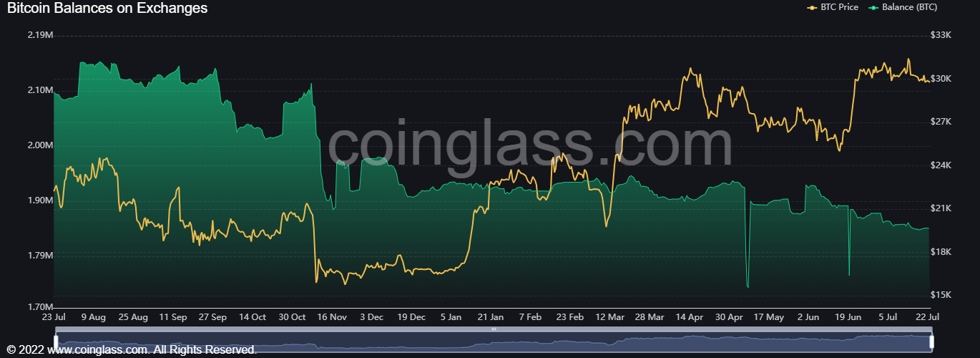Click the 21 Jan date label on x-axis

click(491, 316)
